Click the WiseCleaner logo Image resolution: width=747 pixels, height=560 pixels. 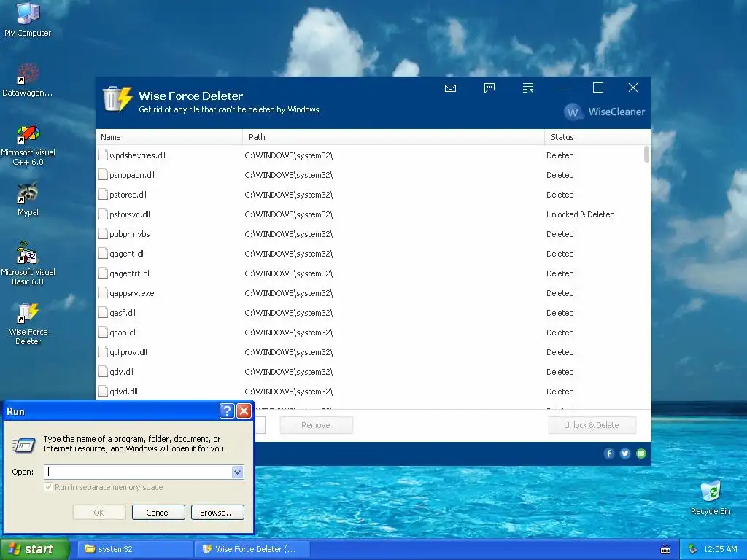(604, 112)
